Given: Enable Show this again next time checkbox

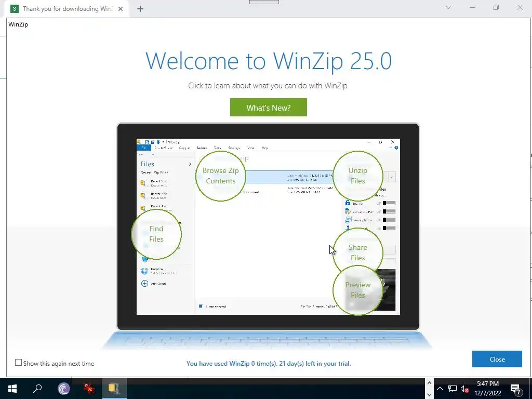Looking at the screenshot, I should pyautogui.click(x=18, y=363).
